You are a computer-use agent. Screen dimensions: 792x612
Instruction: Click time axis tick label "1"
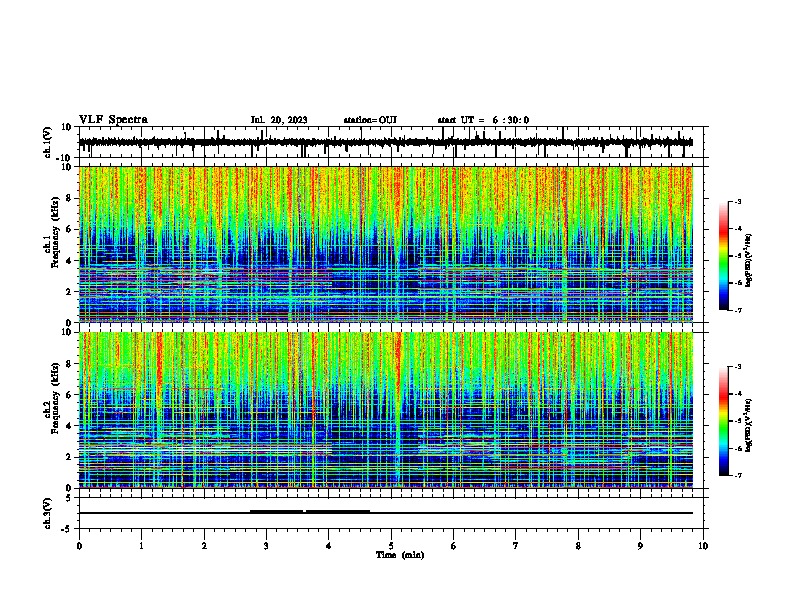[x=141, y=546]
